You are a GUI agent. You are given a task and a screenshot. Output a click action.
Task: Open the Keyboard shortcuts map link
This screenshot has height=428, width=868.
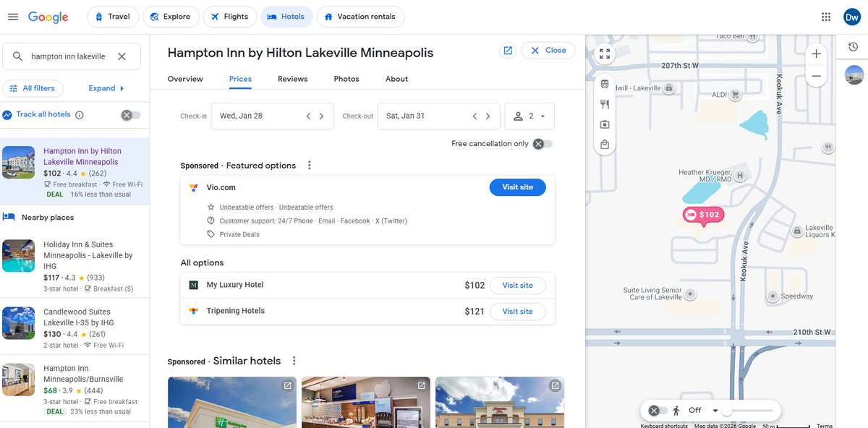point(664,426)
